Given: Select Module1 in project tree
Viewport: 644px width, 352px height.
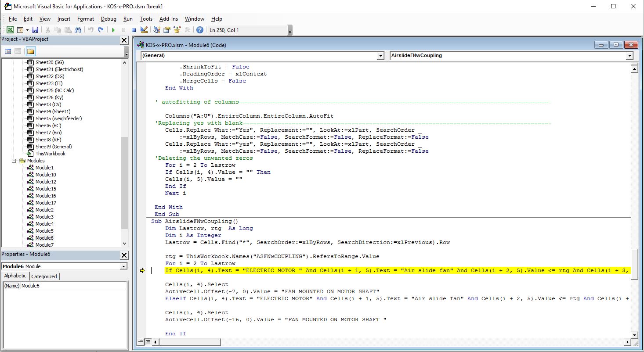Looking at the screenshot, I should click(x=44, y=168).
